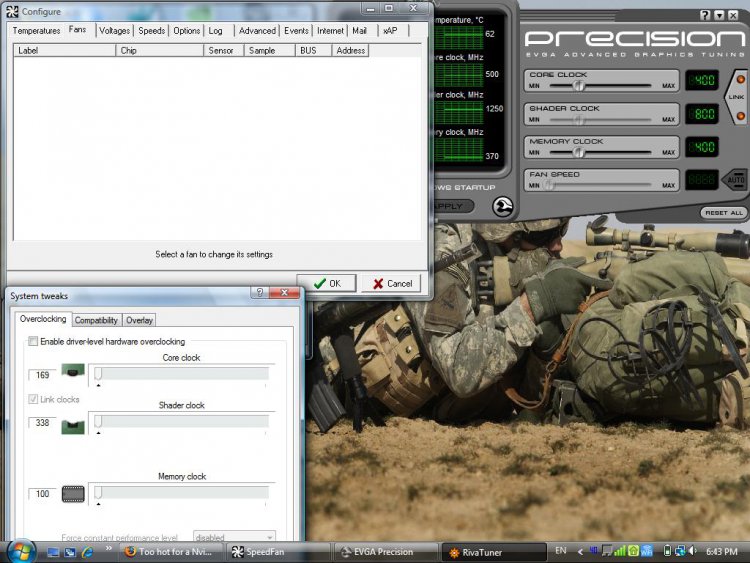This screenshot has width=750, height=563.
Task: Click the memory chip icon
Action: point(73,494)
